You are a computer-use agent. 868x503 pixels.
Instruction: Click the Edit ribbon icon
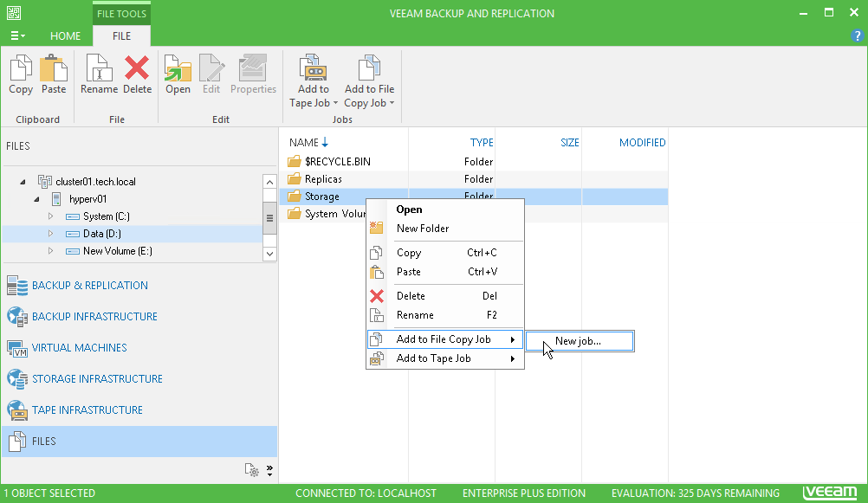pyautogui.click(x=211, y=68)
